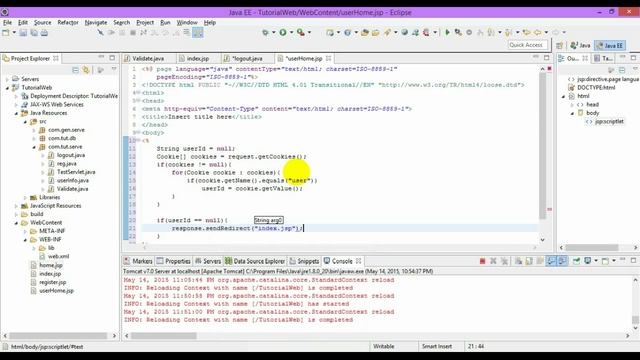Toggle Link with Editor in Project Explorer
This screenshot has height=360, width=640.
coord(86,70)
